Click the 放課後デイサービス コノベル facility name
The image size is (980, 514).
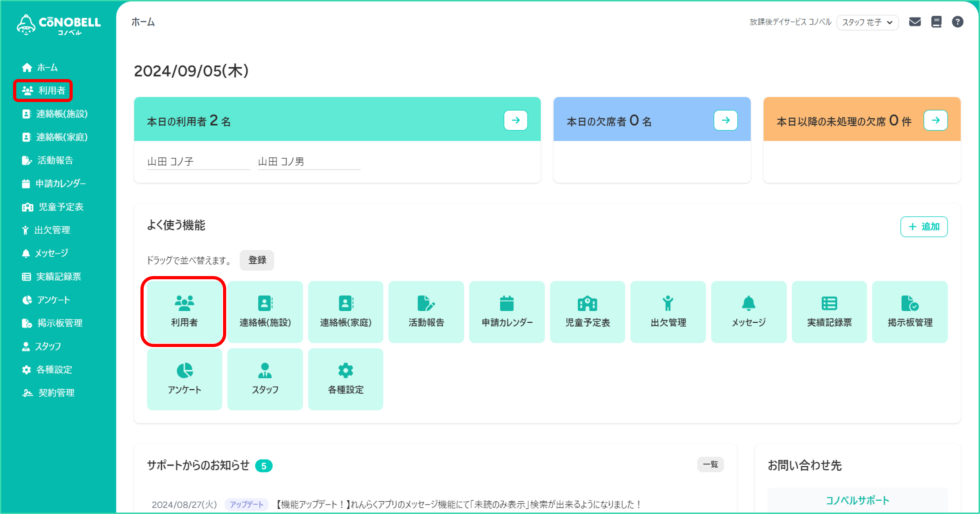(x=790, y=22)
